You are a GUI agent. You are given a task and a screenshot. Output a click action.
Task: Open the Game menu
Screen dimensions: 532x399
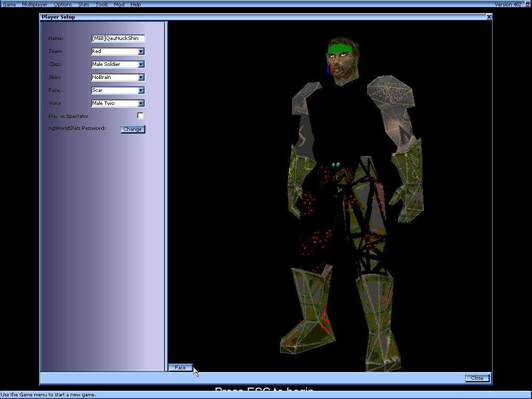[x=9, y=4]
